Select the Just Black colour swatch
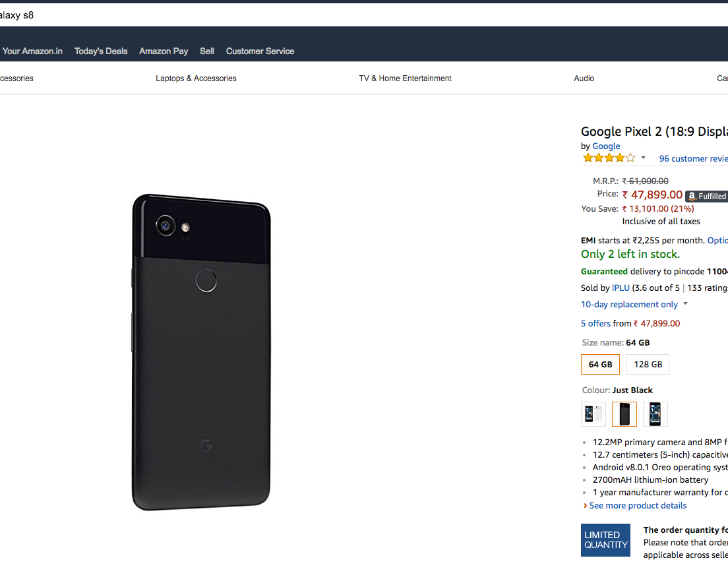 point(624,414)
